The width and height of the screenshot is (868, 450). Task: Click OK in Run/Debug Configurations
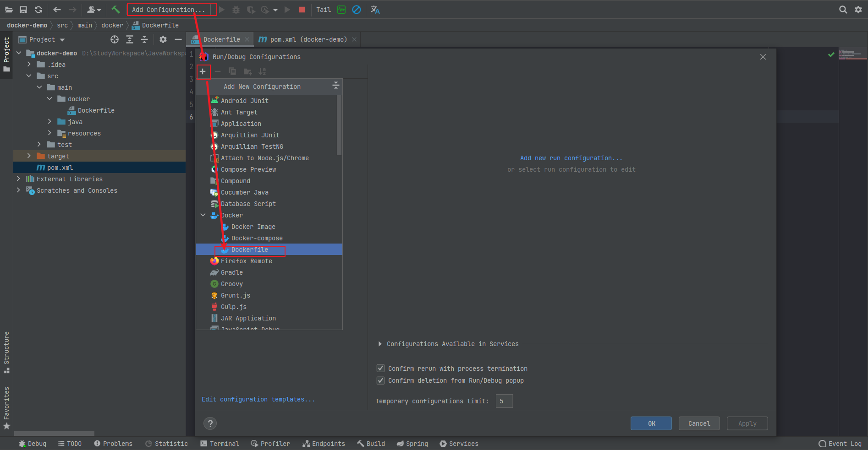(651, 423)
